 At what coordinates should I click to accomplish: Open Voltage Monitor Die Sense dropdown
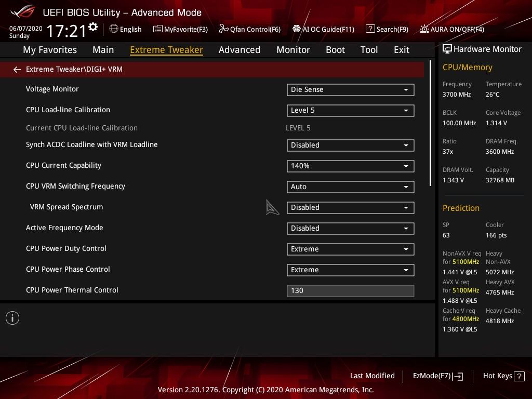click(350, 89)
